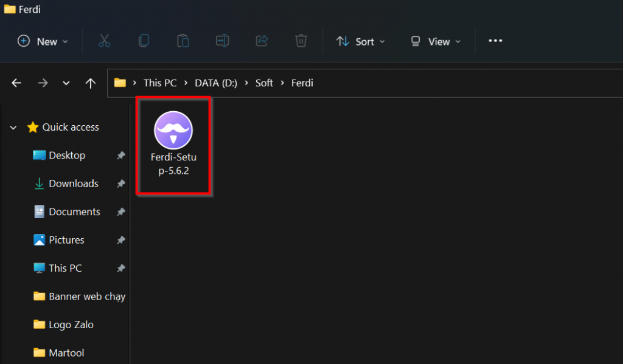Screen dimensions: 623x364
Task: Click the Rename icon in toolbar
Action: (222, 41)
